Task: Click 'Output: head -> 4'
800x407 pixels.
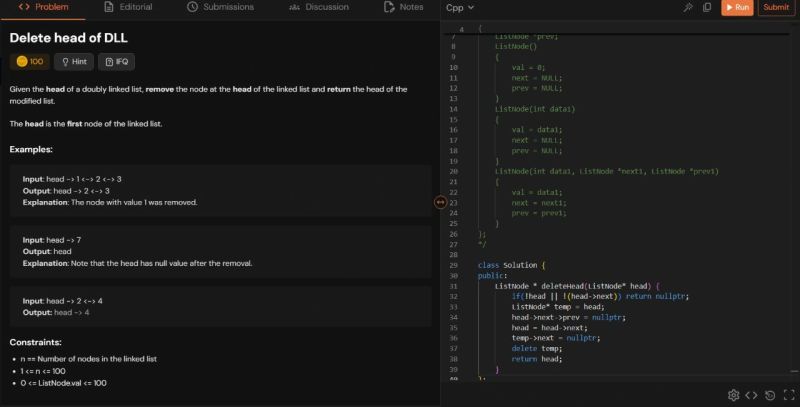Action: coord(56,312)
